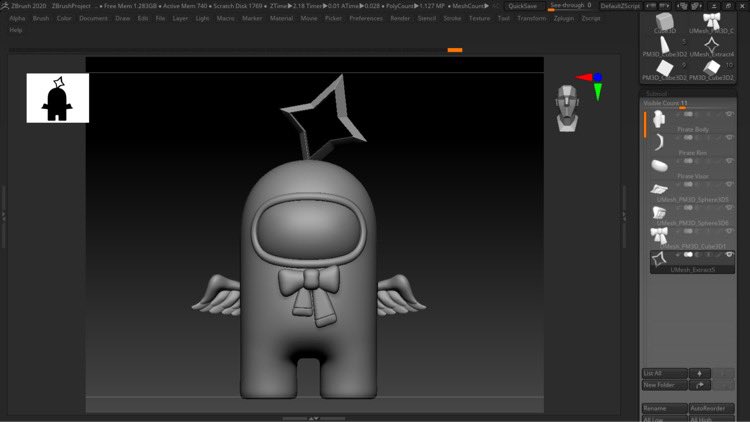Open the Tool menu
Image resolution: width=750 pixels, height=422 pixels.
pos(504,18)
